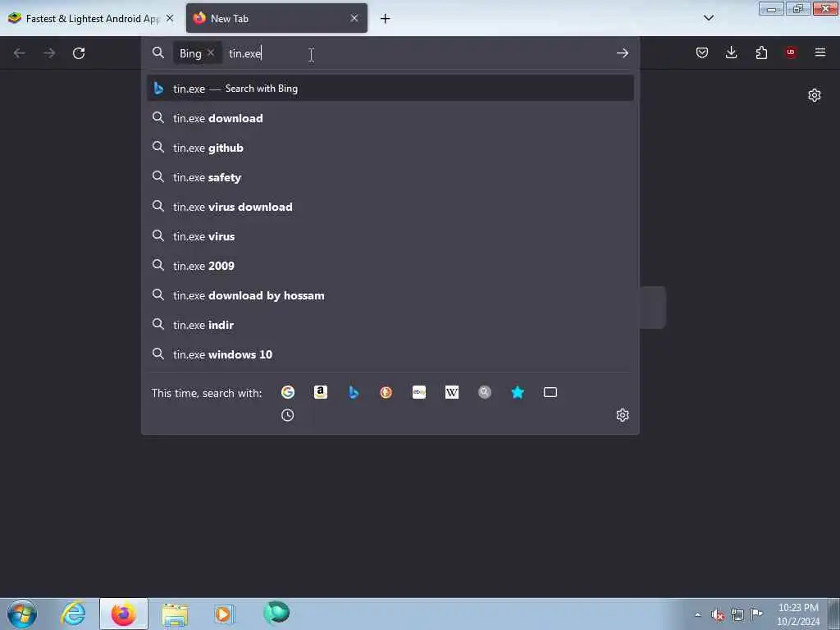Launch Internet Explorer from taskbar
This screenshot has height=630, width=840.
[x=73, y=614]
